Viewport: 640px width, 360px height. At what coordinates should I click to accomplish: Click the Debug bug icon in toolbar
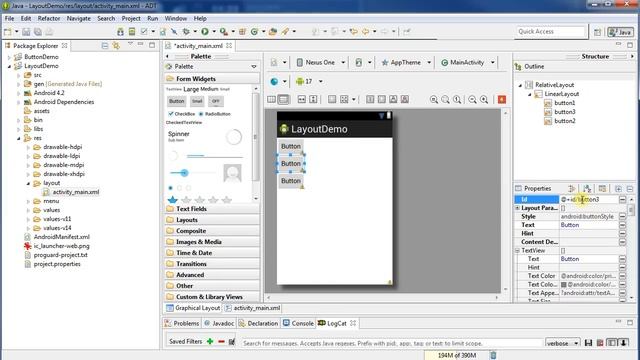[186, 32]
